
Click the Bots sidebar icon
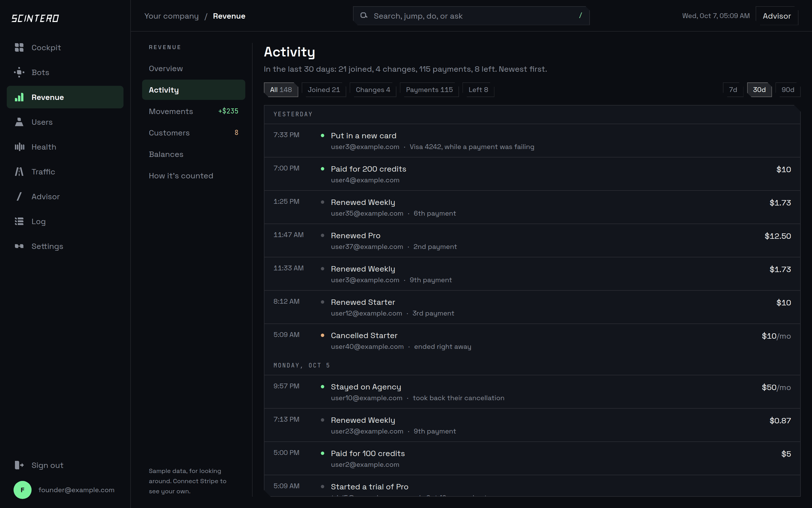pyautogui.click(x=19, y=72)
